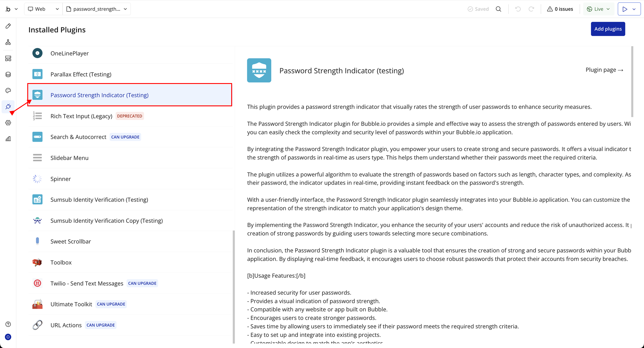Click the 0 issues indicator
This screenshot has width=644, height=348.
560,9
